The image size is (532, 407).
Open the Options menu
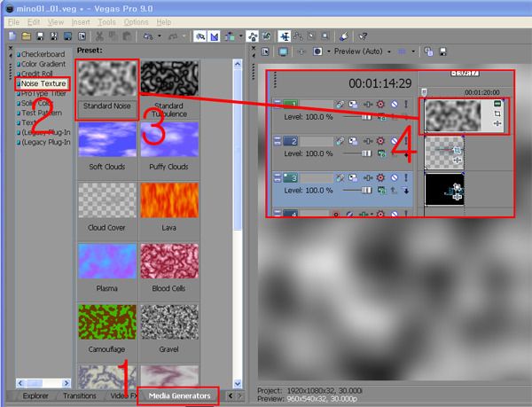pos(136,22)
